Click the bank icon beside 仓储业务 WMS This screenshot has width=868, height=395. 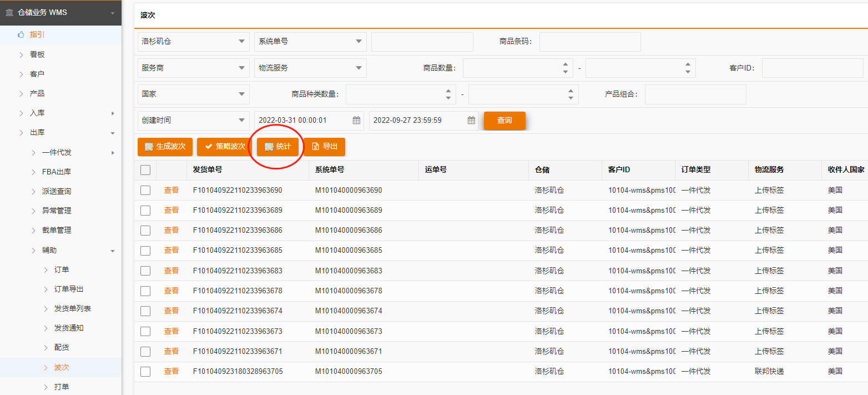(x=9, y=12)
